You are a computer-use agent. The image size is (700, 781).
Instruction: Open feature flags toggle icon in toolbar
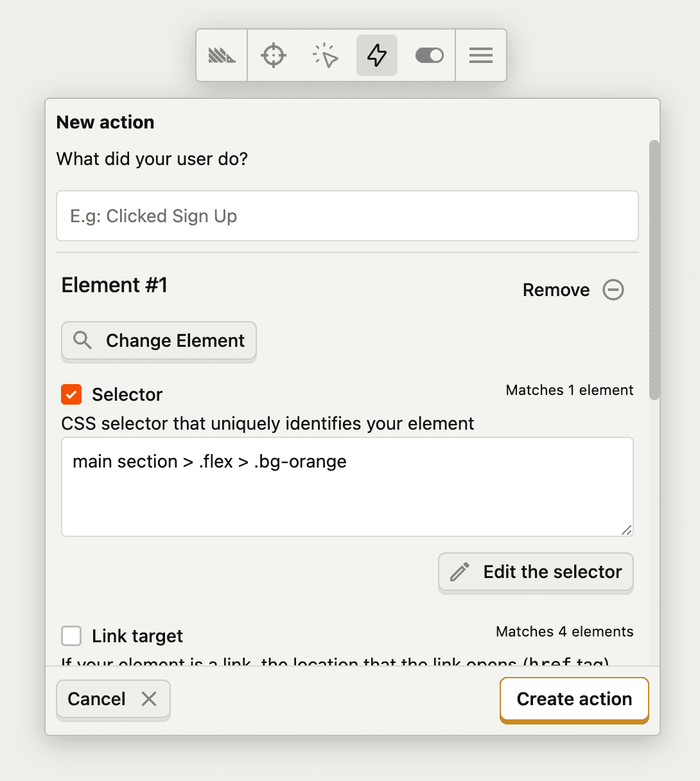pos(429,56)
